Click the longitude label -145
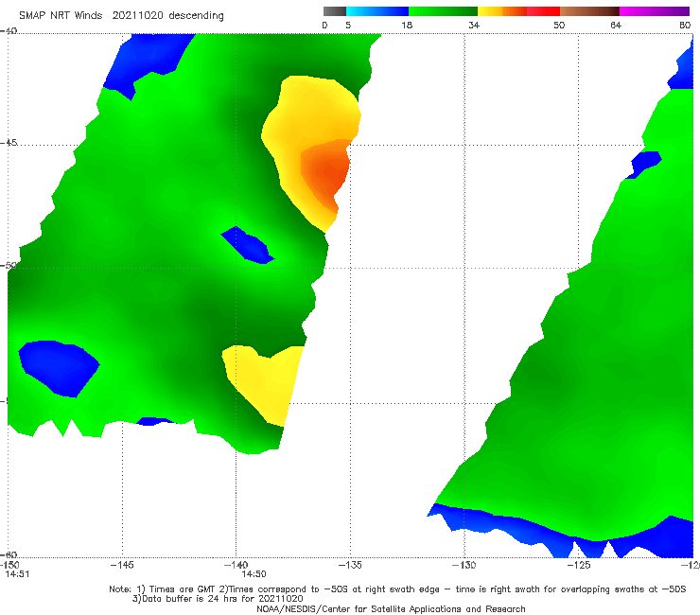The height and width of the screenshot is (615, 700). coord(122,565)
